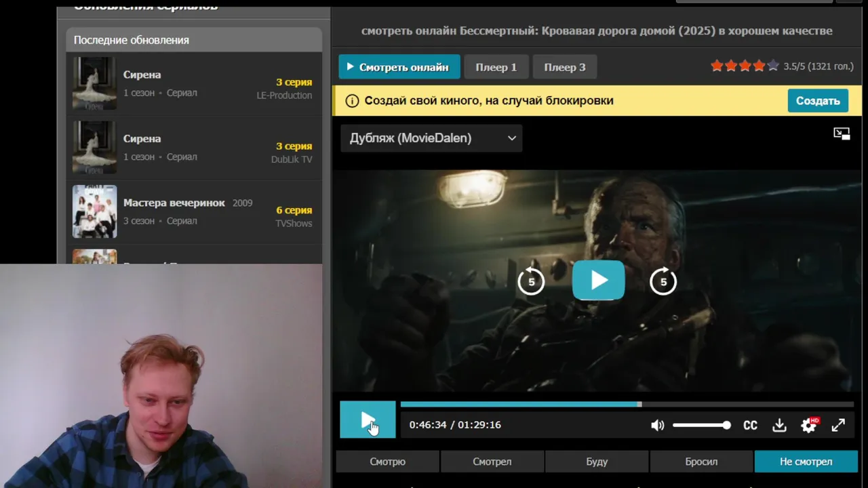Mute the player volume speaker icon

pos(657,425)
